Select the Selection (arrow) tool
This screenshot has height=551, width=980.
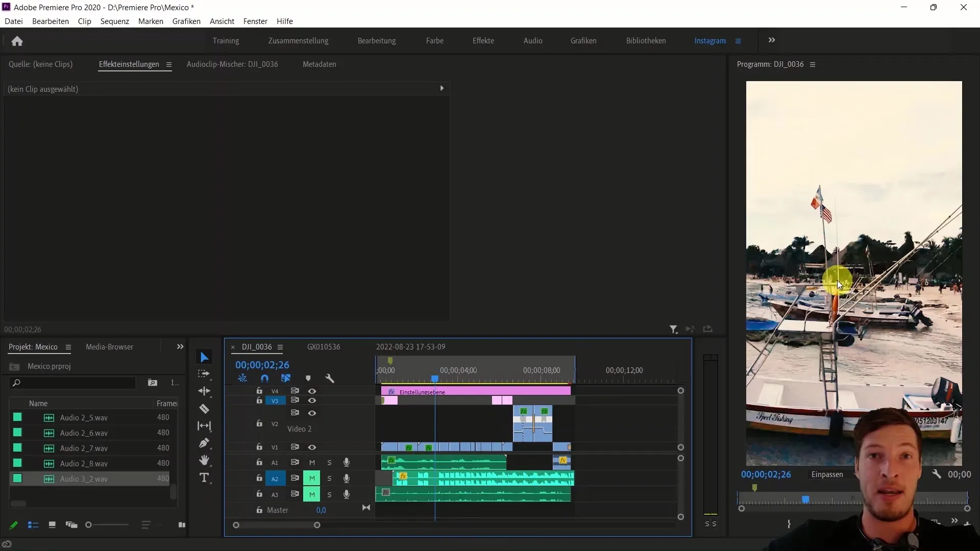click(204, 357)
